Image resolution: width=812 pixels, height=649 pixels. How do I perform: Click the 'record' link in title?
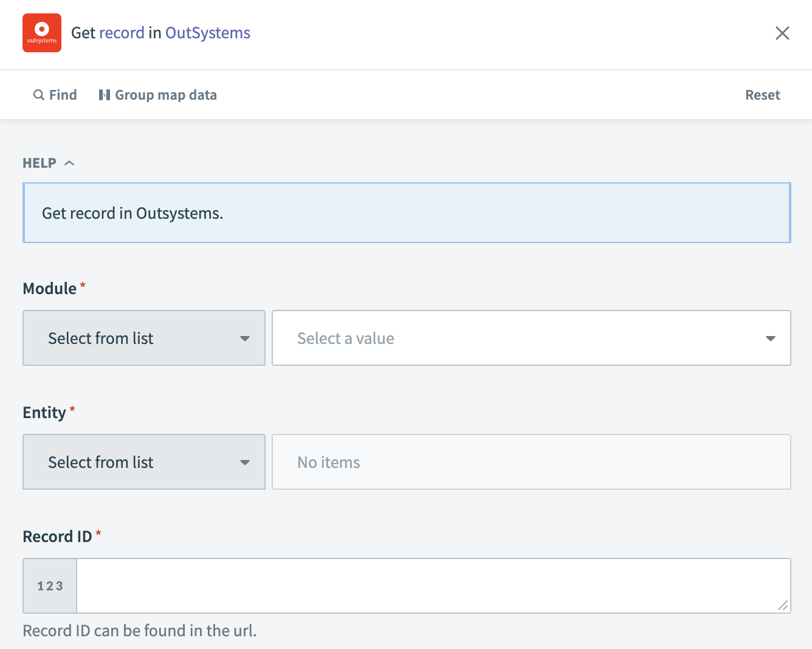tap(122, 33)
